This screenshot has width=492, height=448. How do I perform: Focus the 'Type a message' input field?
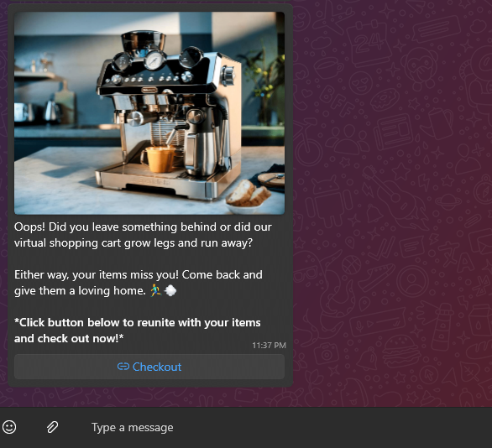tap(282, 427)
